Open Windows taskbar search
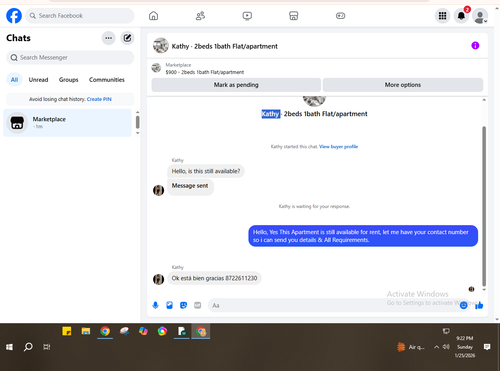The image size is (500, 371). pyautogui.click(x=28, y=347)
